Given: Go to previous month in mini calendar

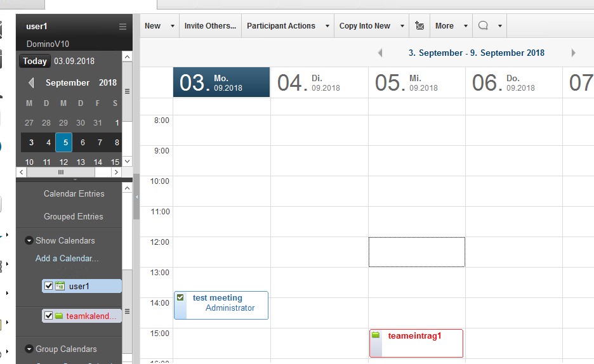Looking at the screenshot, I should 31,83.
